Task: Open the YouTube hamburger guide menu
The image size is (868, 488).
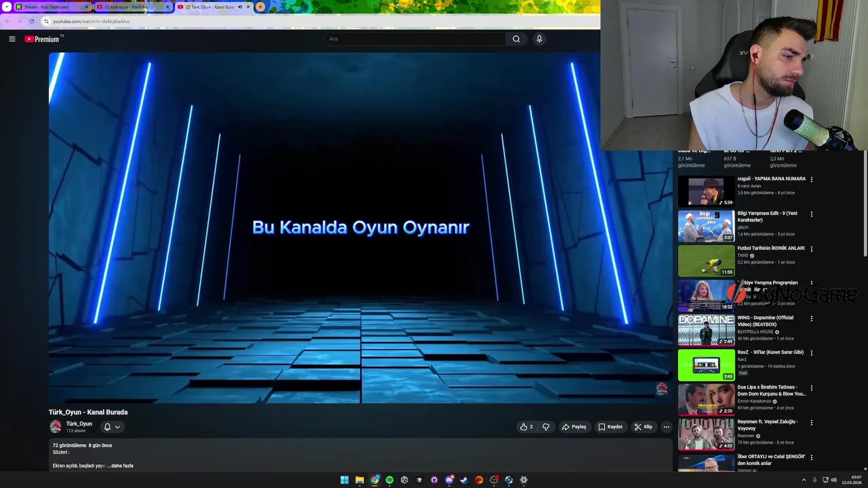Action: pyautogui.click(x=12, y=39)
